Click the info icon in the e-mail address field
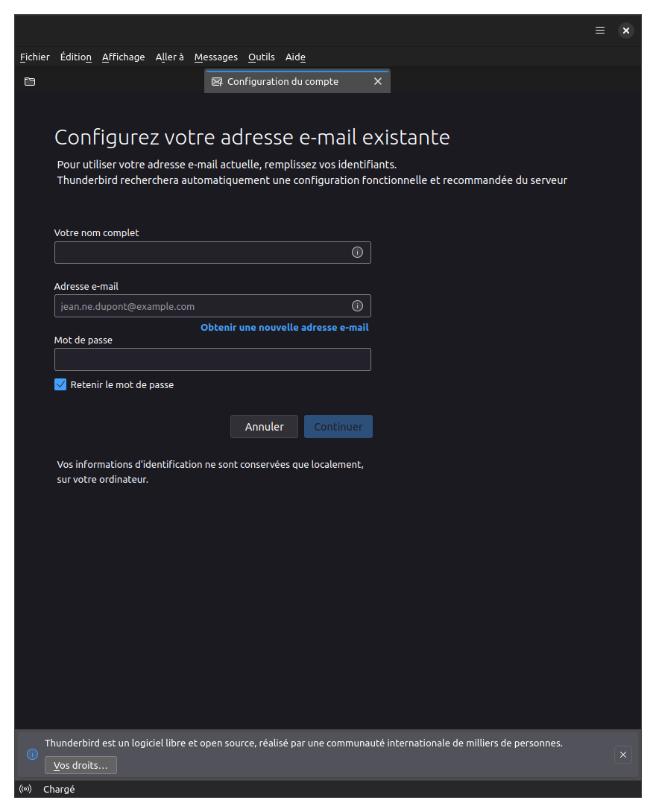This screenshot has height=812, width=656. tap(357, 306)
